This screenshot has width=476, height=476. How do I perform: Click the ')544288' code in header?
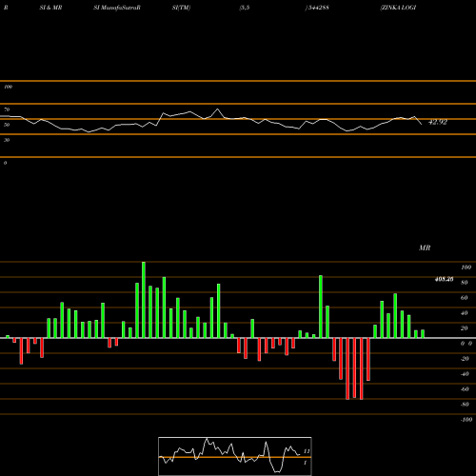(317, 8)
